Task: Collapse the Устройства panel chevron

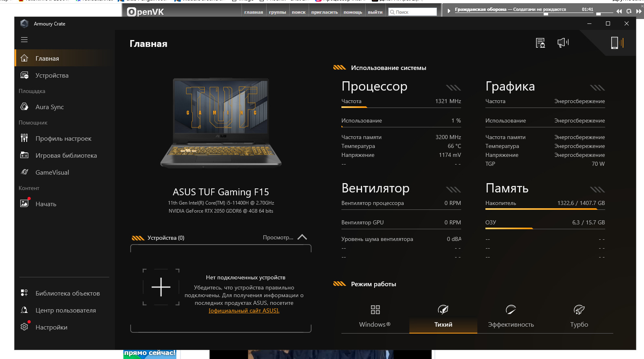Action: coord(302,237)
